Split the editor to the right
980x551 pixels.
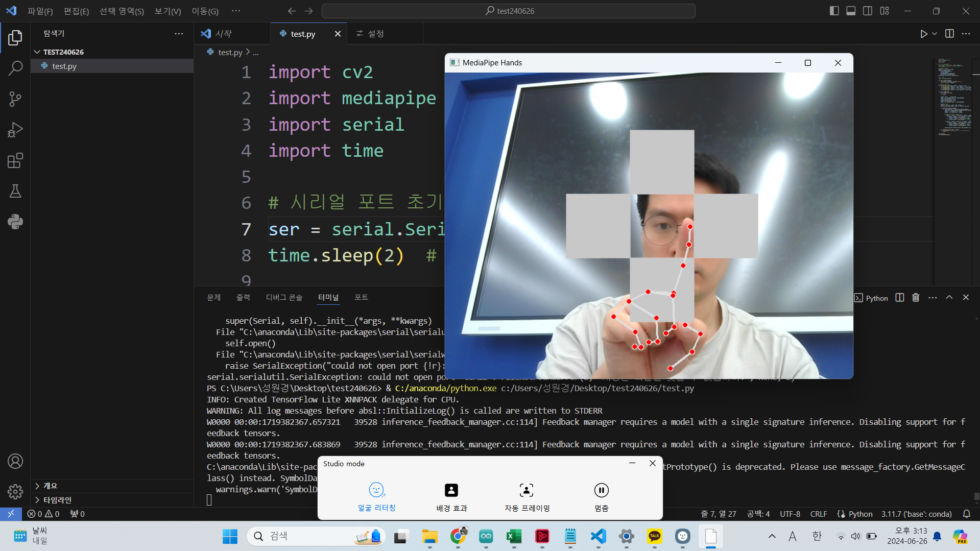pos(949,34)
